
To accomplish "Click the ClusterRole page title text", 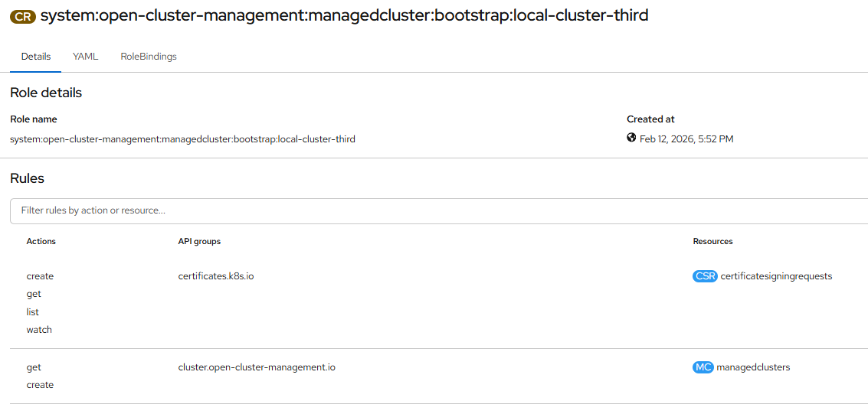I will (344, 15).
